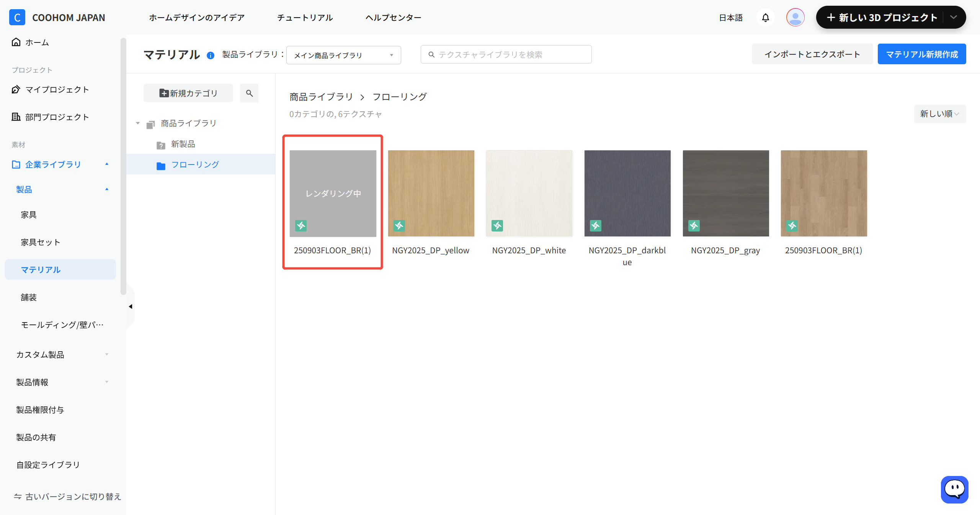Click the green badge on NGY2025_DP_darkblue thumbnail

pos(595,226)
